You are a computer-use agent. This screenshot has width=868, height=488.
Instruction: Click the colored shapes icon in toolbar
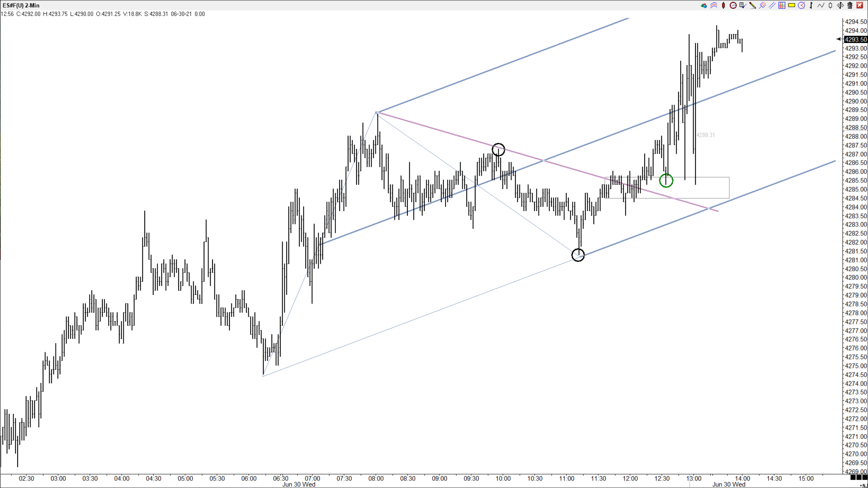(704, 5)
